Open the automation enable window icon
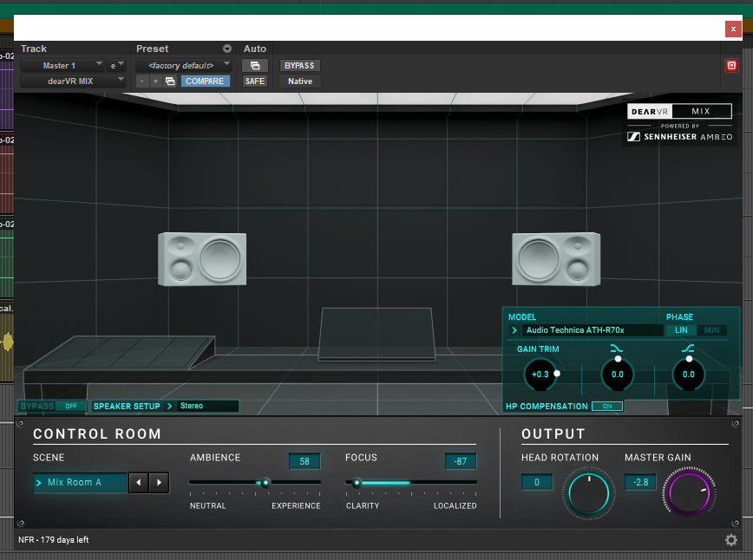Image resolution: width=753 pixels, height=560 pixels. [x=254, y=65]
